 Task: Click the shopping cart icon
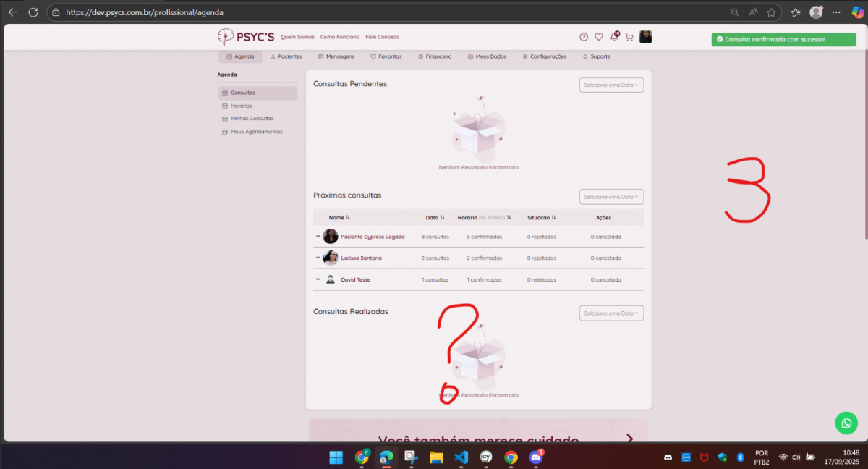pos(629,37)
